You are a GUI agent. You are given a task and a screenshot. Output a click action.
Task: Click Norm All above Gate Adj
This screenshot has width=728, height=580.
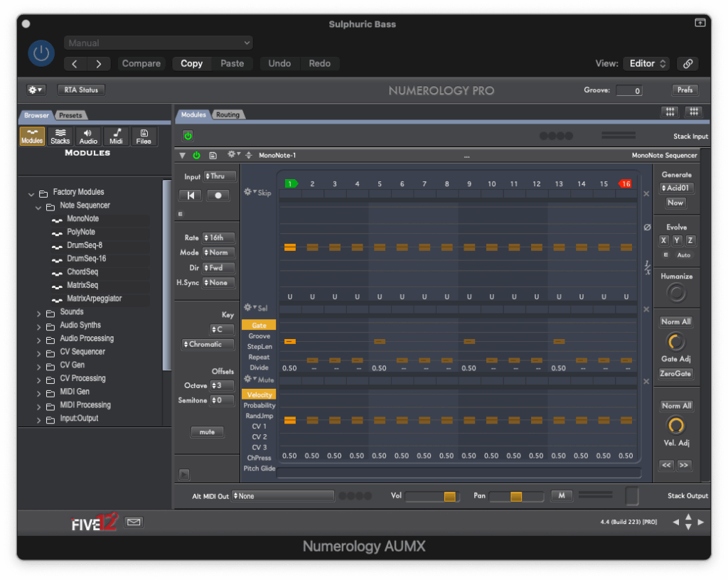(x=676, y=321)
